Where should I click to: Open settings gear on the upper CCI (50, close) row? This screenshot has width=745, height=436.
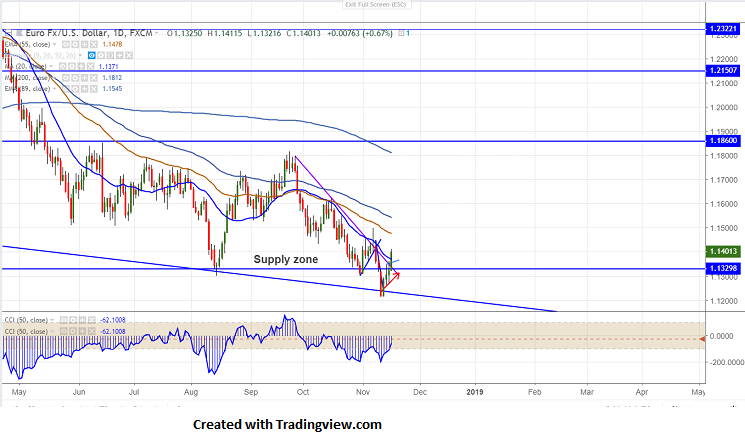[x=73, y=320]
